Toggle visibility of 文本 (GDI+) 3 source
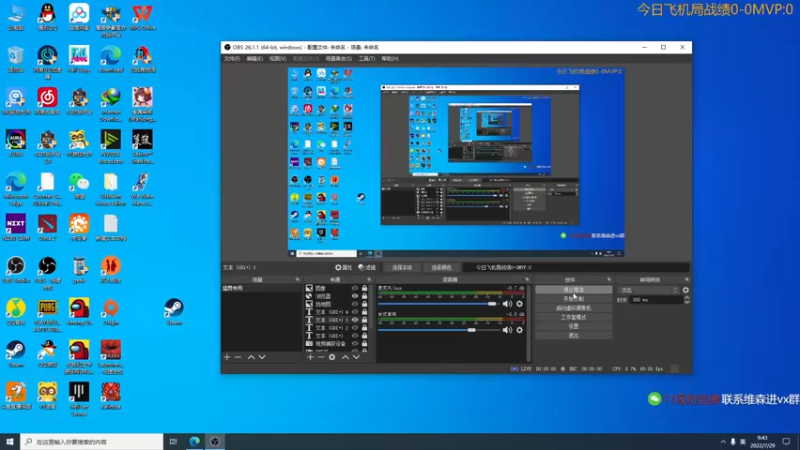This screenshot has width=800, height=450. (x=355, y=320)
